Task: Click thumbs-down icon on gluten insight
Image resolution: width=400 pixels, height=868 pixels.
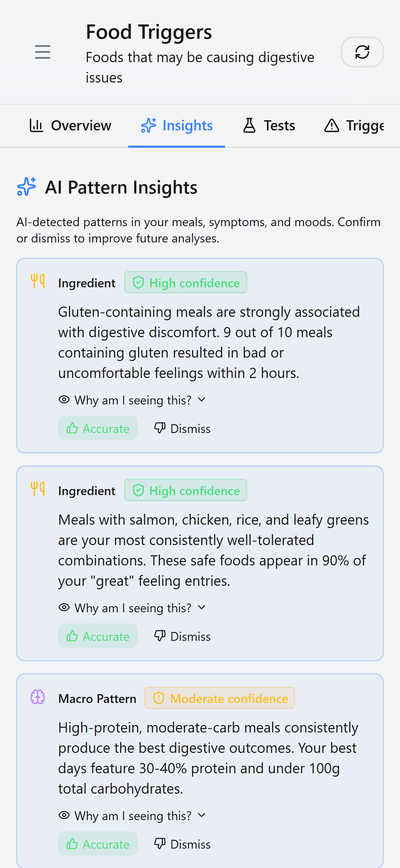Action: point(160,428)
